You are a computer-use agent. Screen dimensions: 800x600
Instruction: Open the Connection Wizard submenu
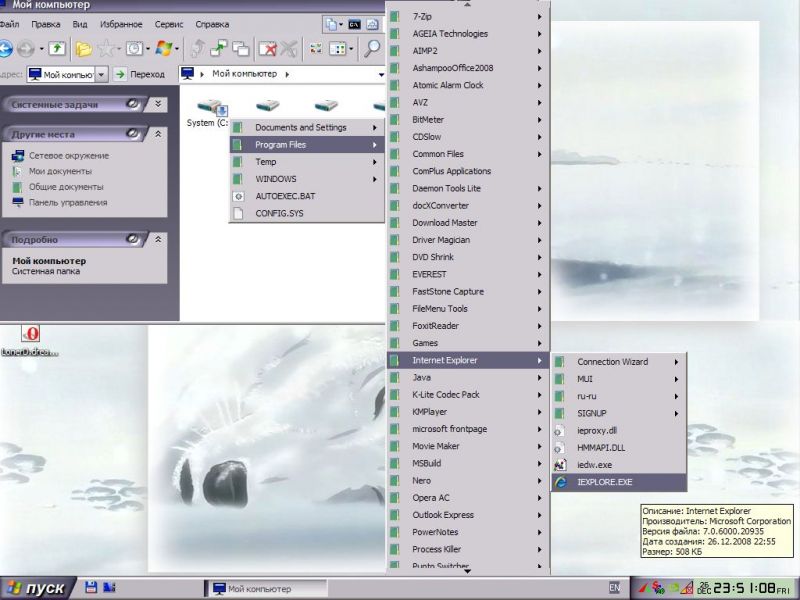tap(612, 362)
